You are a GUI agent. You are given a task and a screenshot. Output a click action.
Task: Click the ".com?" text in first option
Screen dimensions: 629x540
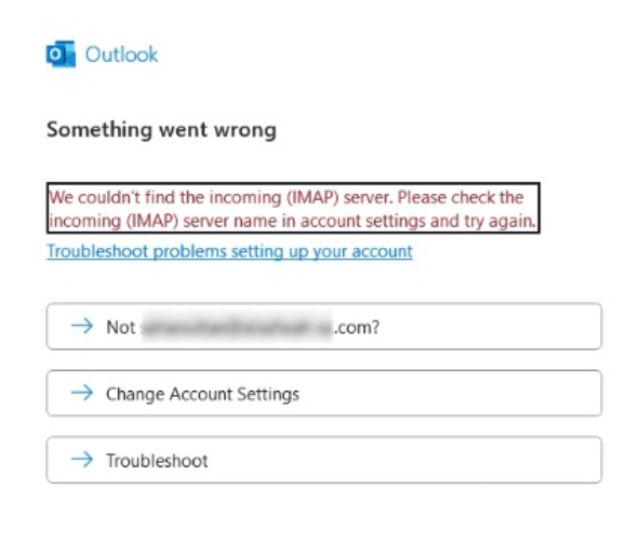pos(357,327)
